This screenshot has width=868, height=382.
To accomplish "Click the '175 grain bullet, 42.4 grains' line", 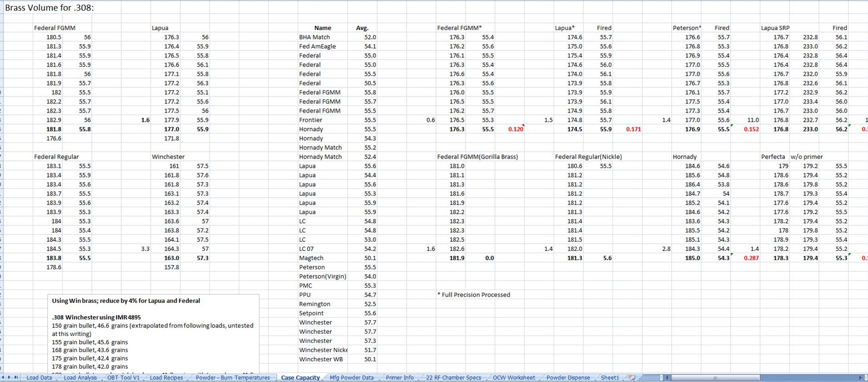I will pyautogui.click(x=90, y=359).
